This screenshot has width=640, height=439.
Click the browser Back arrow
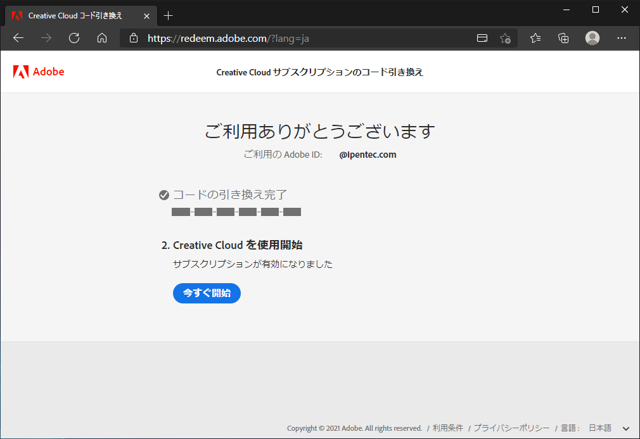click(x=18, y=38)
